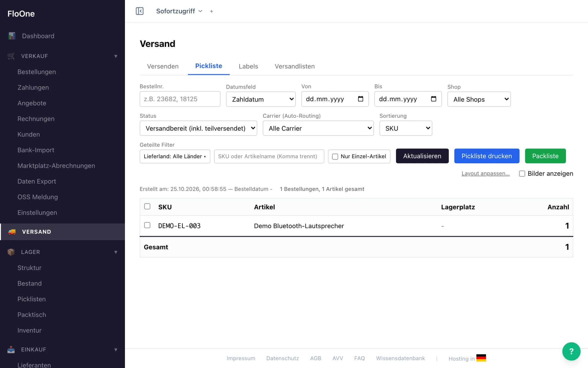Image resolution: width=588 pixels, height=368 pixels.
Task: Click the Lager box icon
Action: click(x=11, y=252)
